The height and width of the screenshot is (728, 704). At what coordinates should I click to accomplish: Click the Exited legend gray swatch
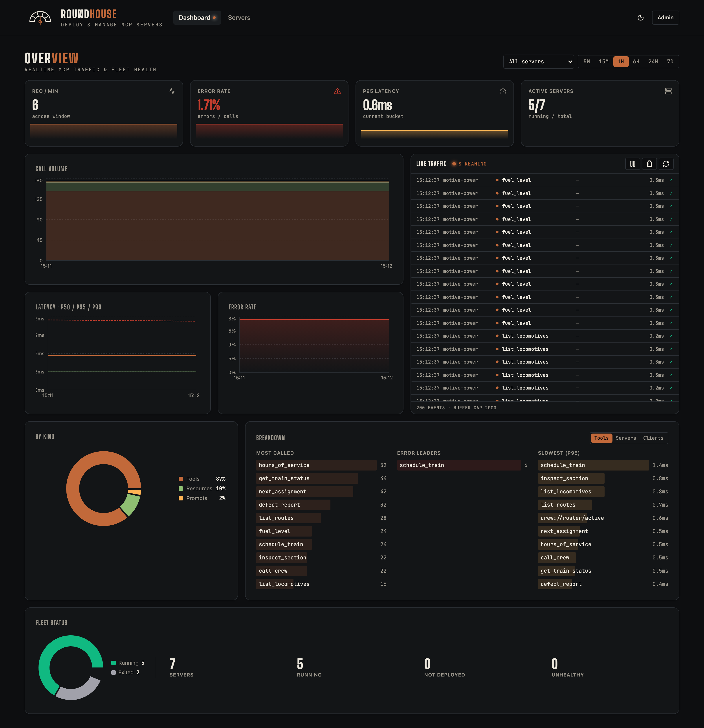click(x=114, y=673)
